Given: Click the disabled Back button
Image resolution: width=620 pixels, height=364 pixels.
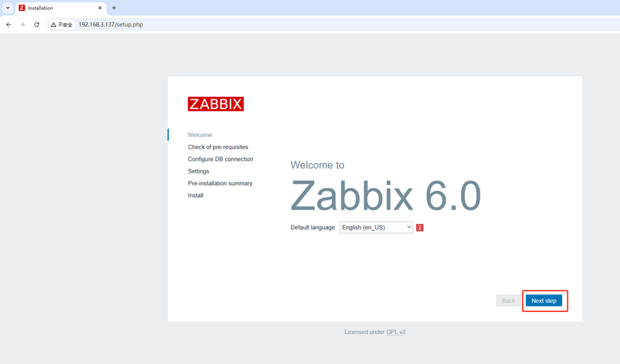Looking at the screenshot, I should (508, 301).
